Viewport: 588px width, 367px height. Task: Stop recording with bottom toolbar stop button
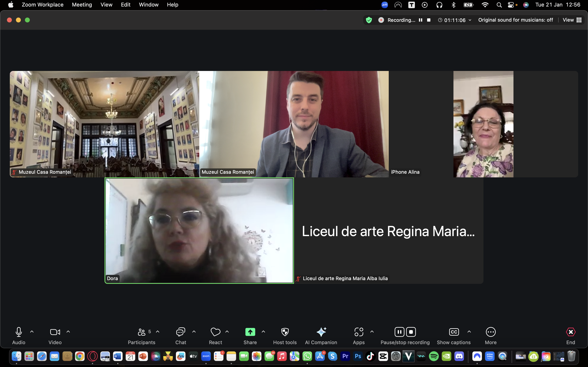tap(411, 332)
